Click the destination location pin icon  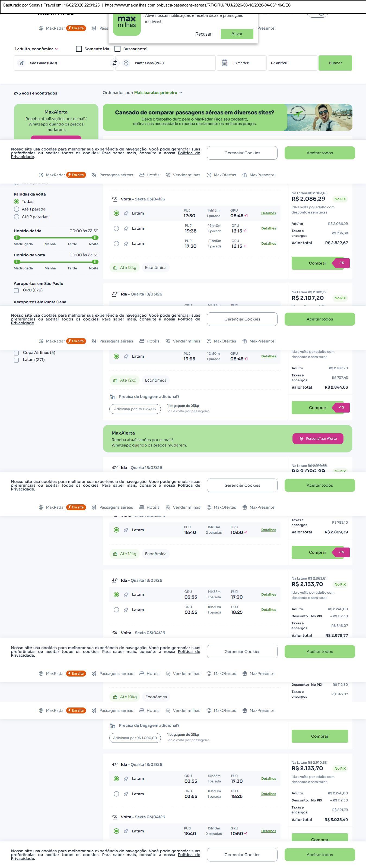pos(126,63)
